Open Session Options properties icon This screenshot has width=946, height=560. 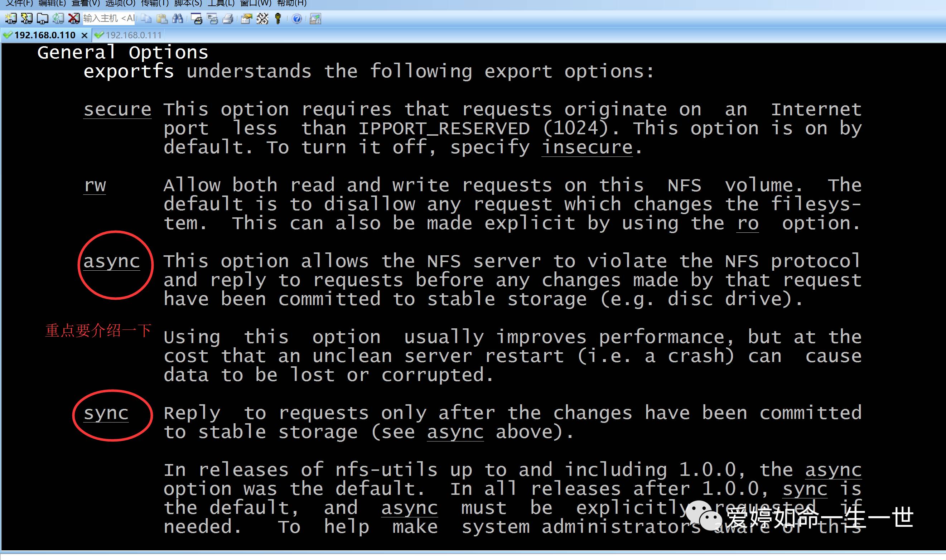pos(246,18)
